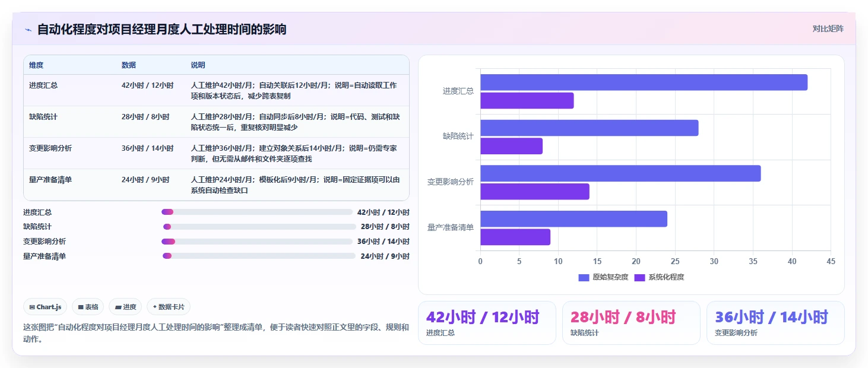Click description starting 人工维护36小时/月
The width and height of the screenshot is (868, 368).
point(294,153)
